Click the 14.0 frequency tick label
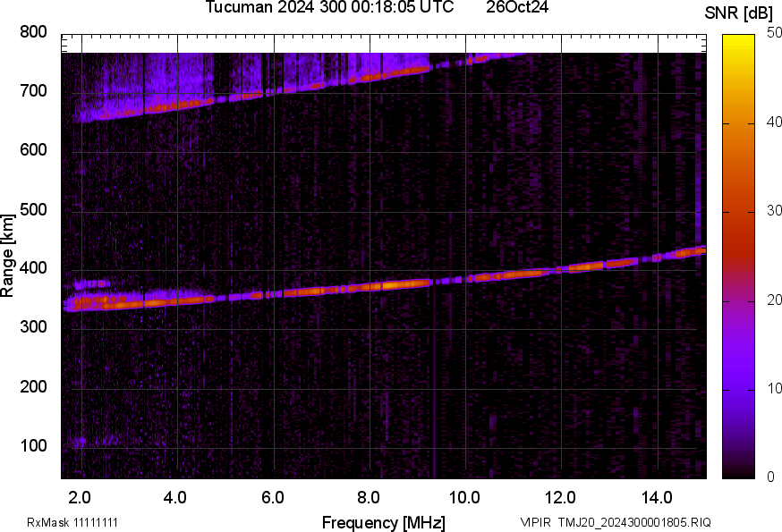Viewport: 782px width, 532px height. click(657, 497)
